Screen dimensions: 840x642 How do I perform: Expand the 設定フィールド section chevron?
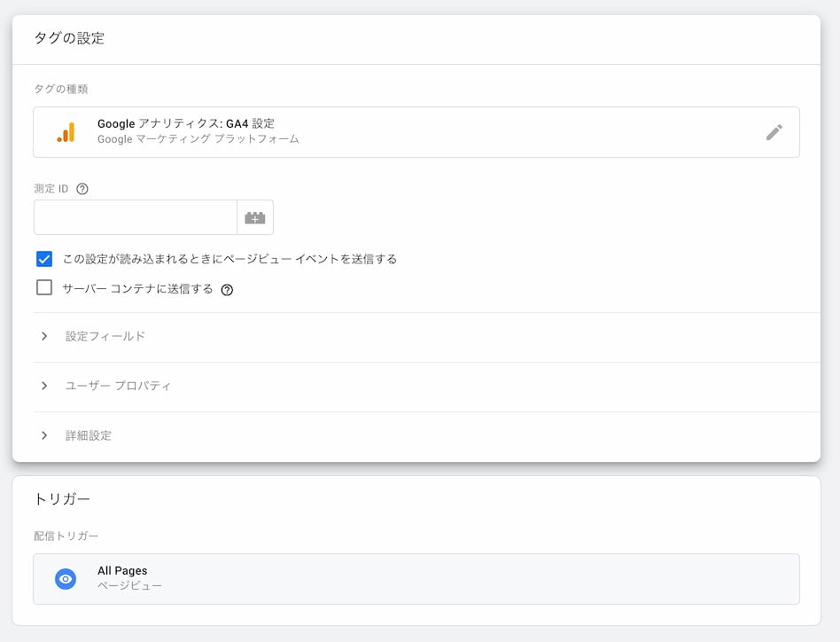point(44,336)
